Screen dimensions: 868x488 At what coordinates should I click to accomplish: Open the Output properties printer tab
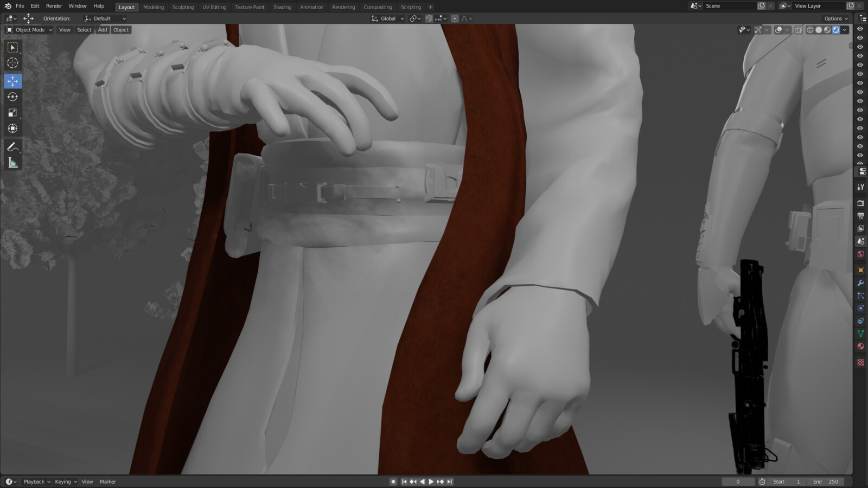point(861,216)
